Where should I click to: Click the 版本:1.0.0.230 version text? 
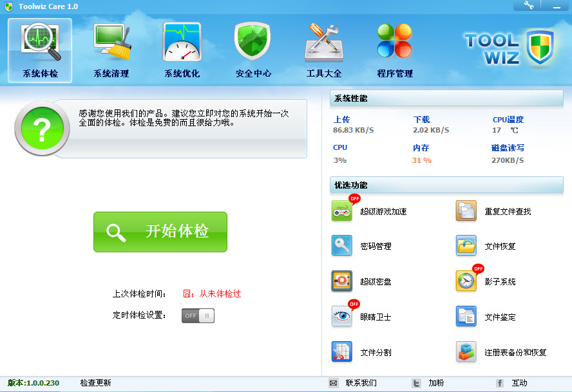[33, 383]
